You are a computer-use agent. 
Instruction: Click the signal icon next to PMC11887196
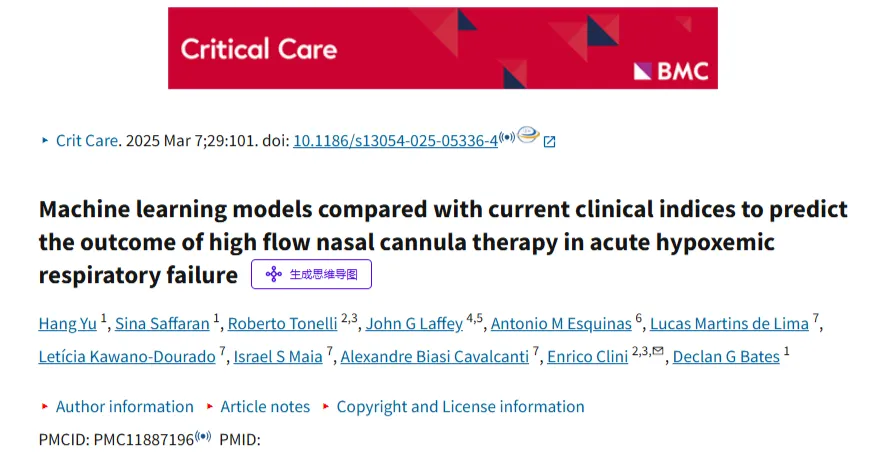(x=203, y=436)
